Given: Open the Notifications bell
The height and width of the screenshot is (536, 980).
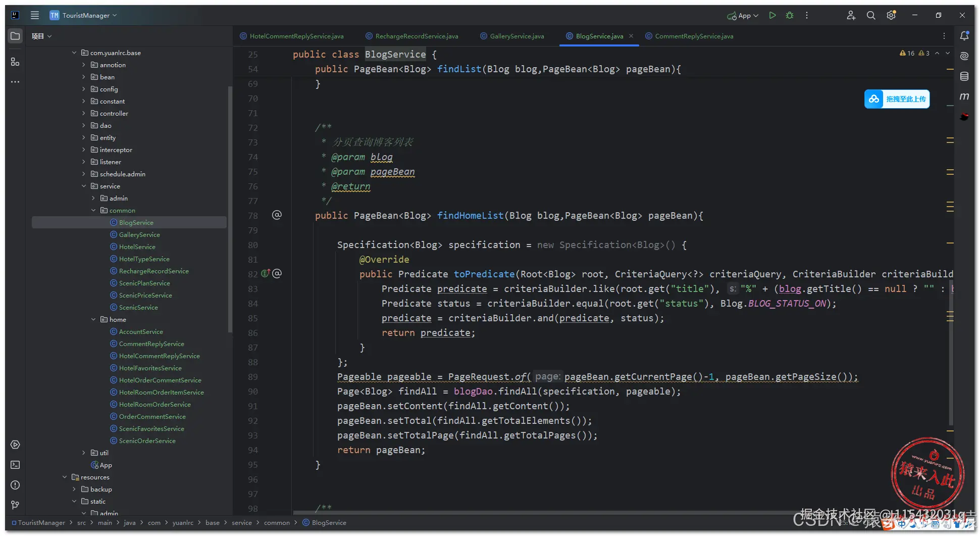Looking at the screenshot, I should click(964, 36).
